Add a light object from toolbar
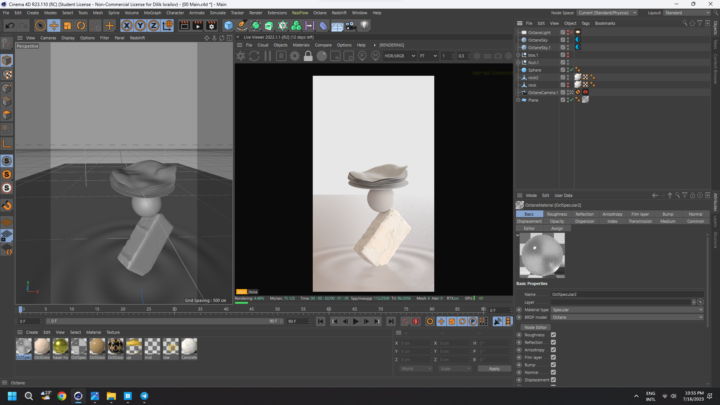The width and height of the screenshot is (720, 405). 364,26
